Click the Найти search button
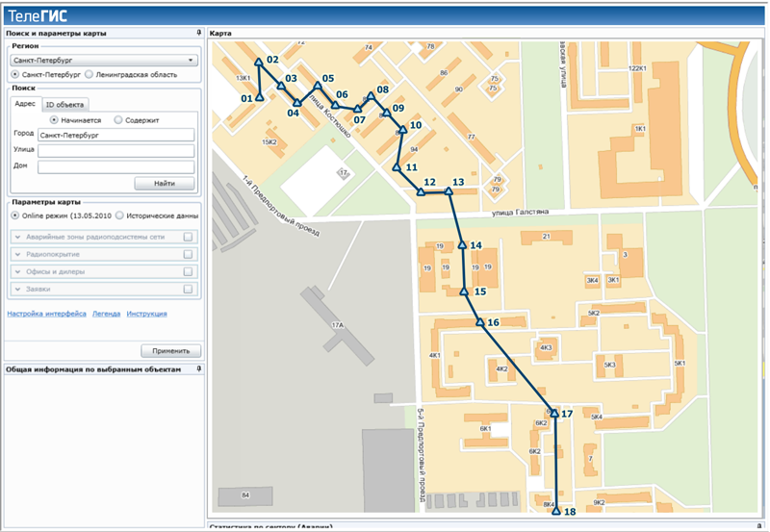 pyautogui.click(x=167, y=183)
